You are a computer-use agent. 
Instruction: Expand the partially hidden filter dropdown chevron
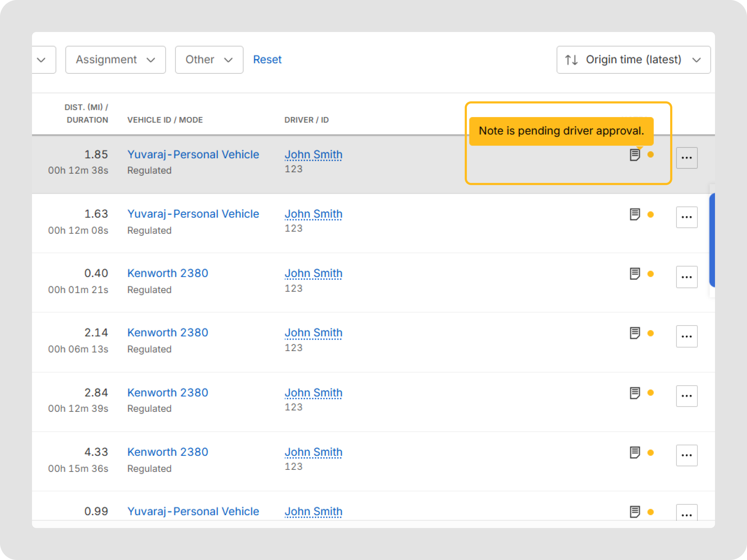42,60
